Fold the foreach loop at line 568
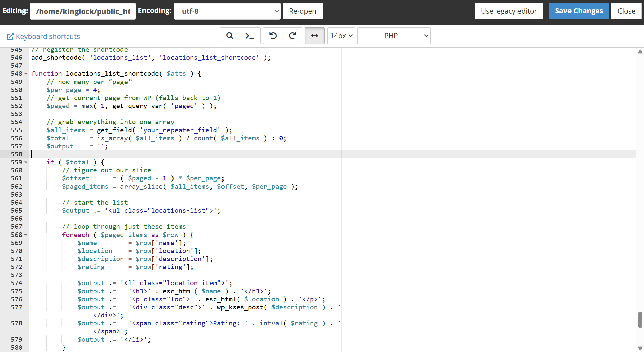 click(26, 235)
